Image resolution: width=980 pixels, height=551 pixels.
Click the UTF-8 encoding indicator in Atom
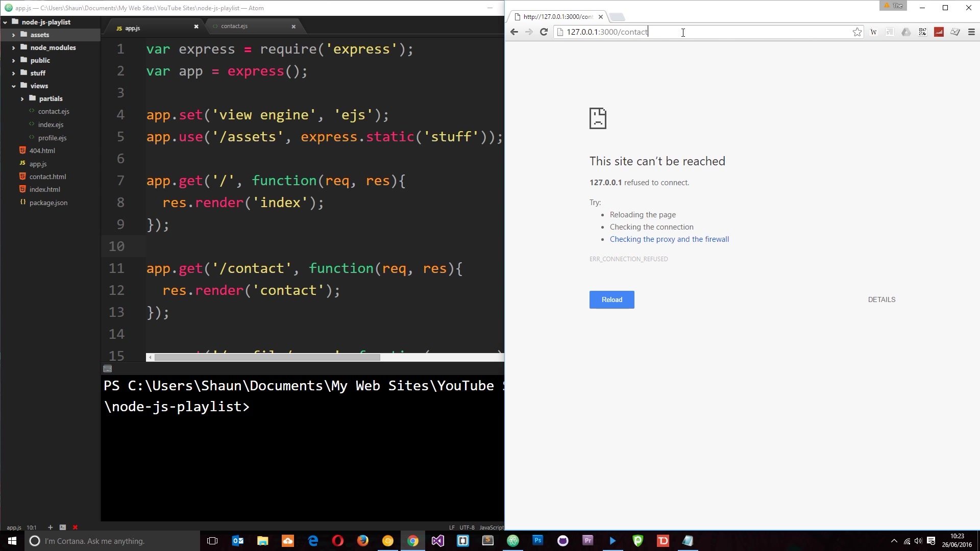point(467,527)
